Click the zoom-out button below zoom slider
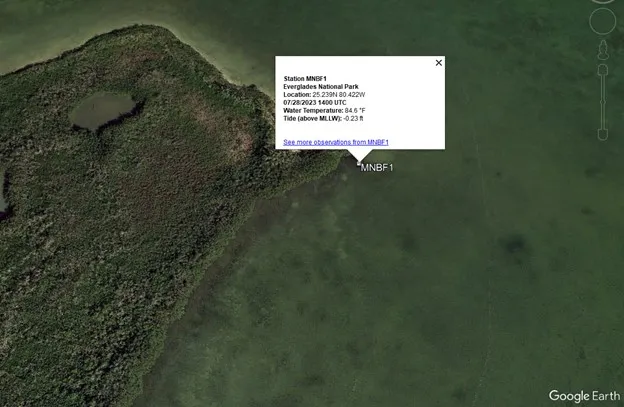The image size is (624, 407). coord(603,134)
